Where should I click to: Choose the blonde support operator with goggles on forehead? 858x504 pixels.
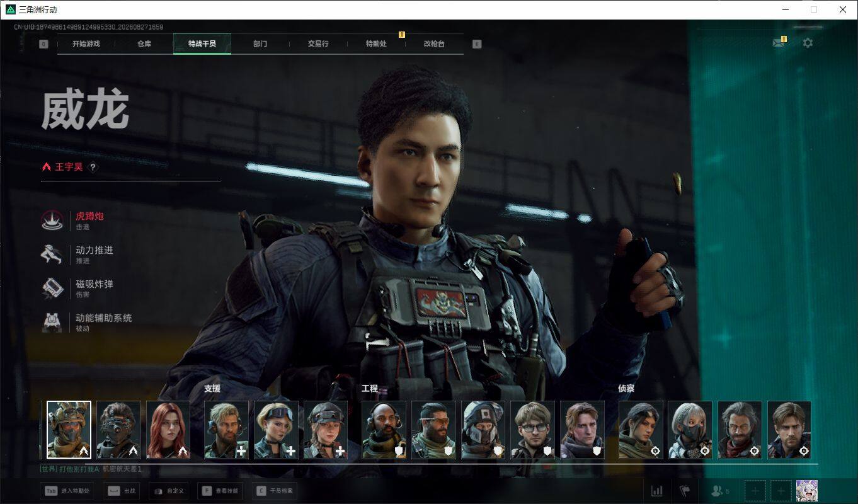click(x=277, y=430)
